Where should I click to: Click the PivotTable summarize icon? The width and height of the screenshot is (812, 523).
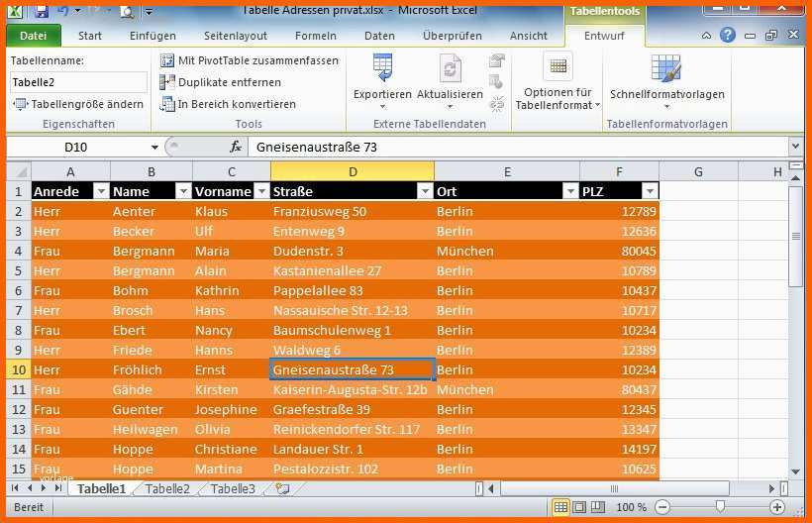[x=166, y=60]
